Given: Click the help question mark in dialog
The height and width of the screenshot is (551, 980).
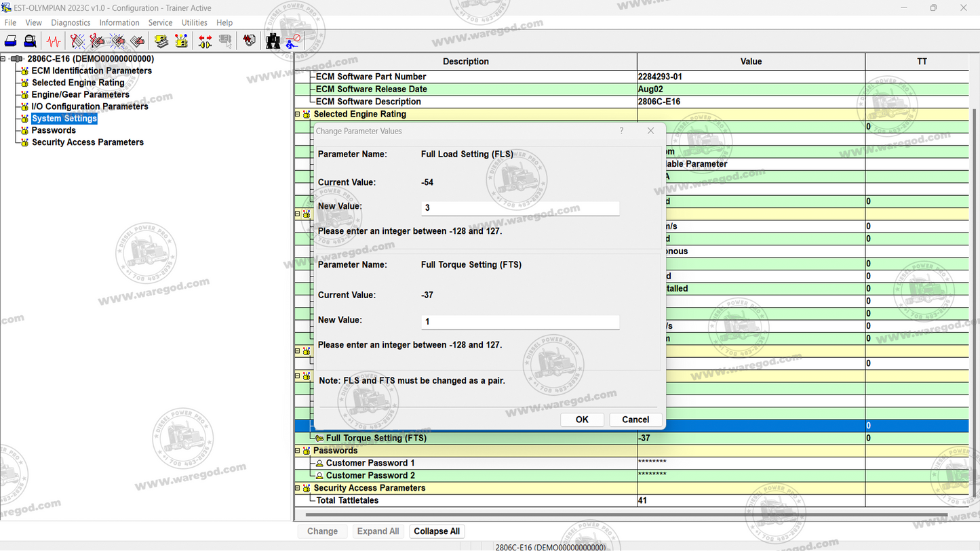Looking at the screenshot, I should click(621, 131).
